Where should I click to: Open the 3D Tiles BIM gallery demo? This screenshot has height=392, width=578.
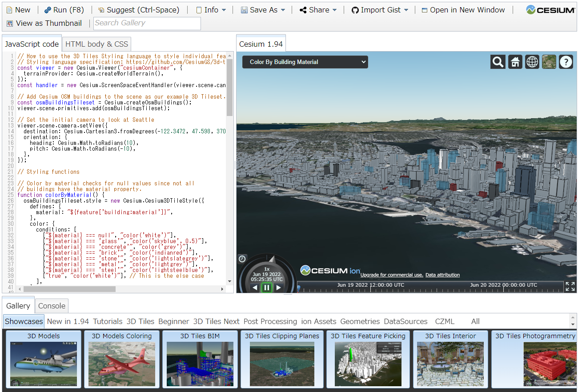[200, 360]
